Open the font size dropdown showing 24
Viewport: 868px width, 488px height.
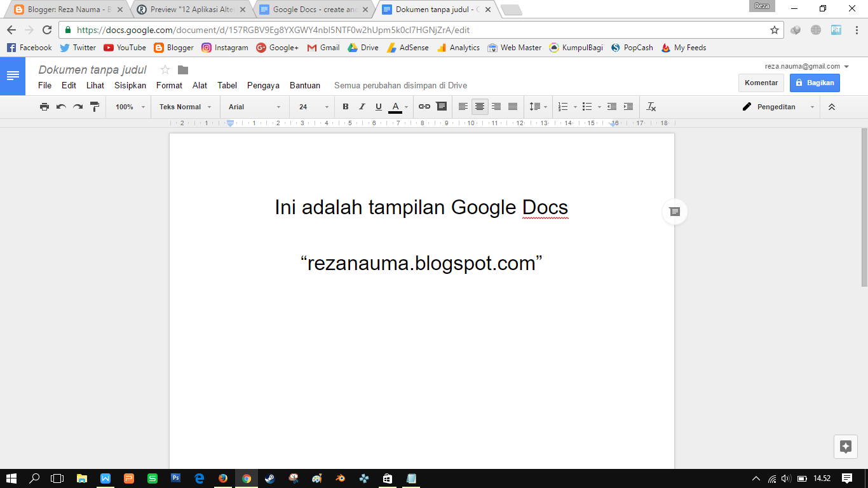tap(311, 106)
